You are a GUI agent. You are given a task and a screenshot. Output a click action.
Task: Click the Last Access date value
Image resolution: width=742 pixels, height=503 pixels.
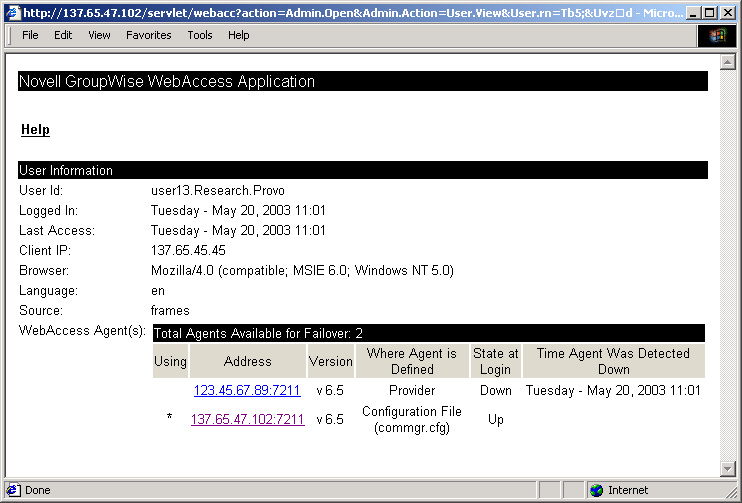(238, 230)
